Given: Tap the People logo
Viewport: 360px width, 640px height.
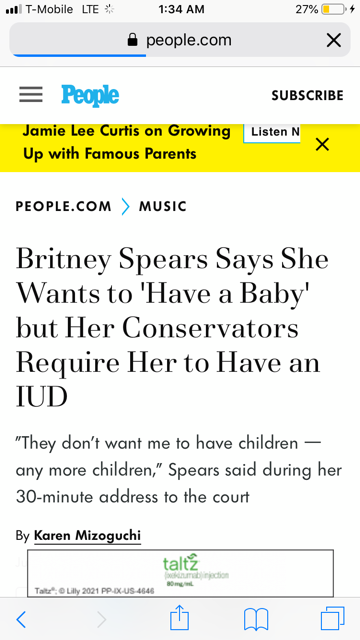Looking at the screenshot, I should pos(90,96).
